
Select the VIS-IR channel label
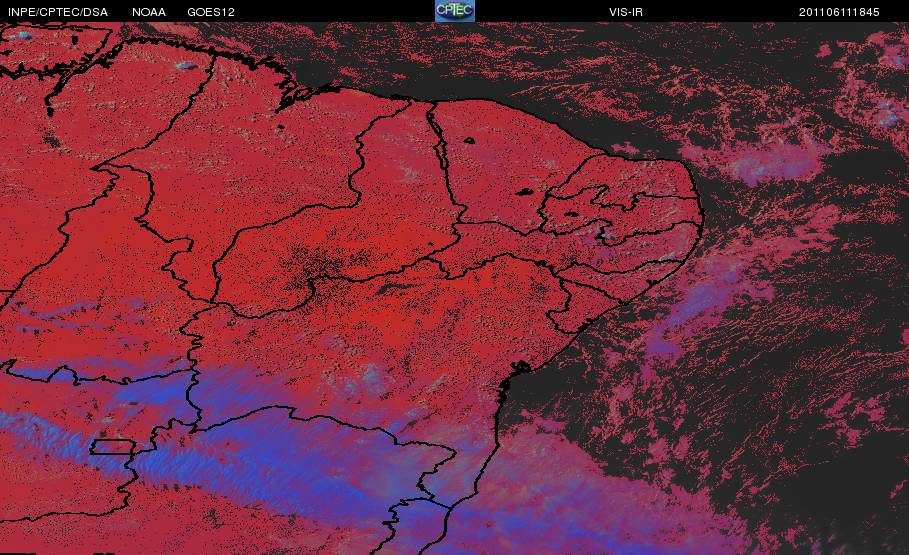pos(626,12)
